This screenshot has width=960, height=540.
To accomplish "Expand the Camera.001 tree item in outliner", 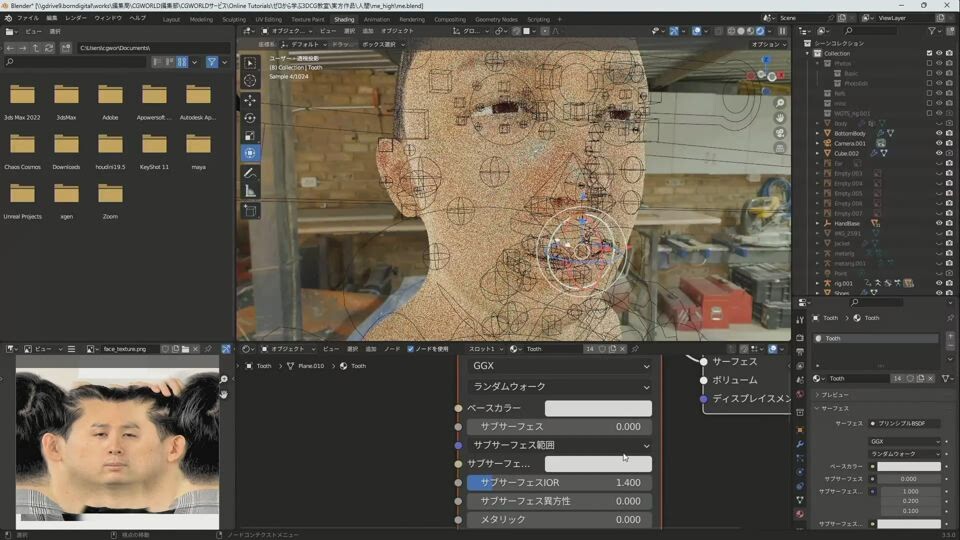I will point(817,143).
